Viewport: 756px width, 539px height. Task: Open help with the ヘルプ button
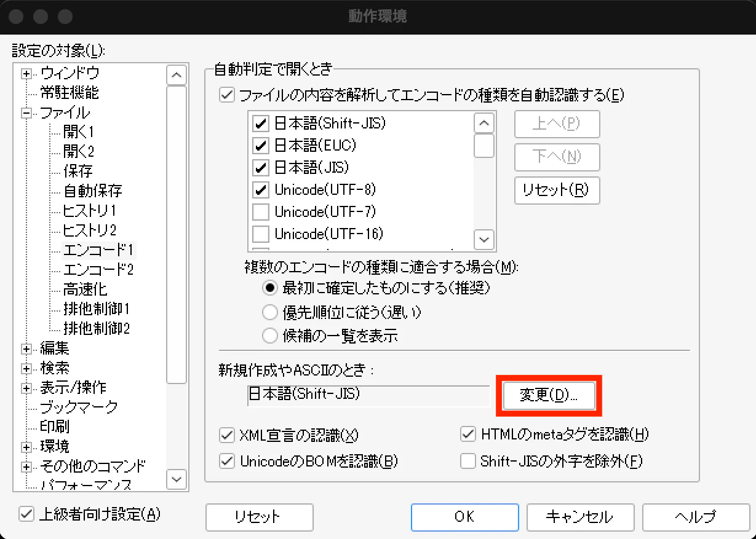696,517
